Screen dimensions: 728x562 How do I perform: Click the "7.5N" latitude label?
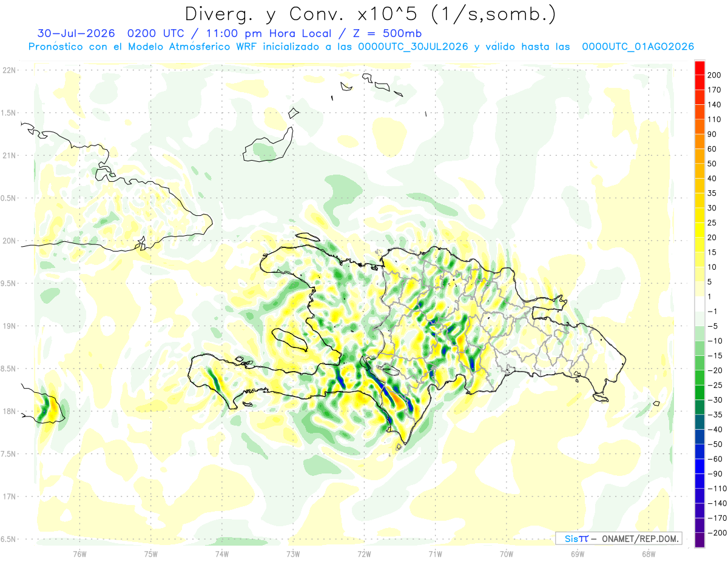tap(8, 453)
